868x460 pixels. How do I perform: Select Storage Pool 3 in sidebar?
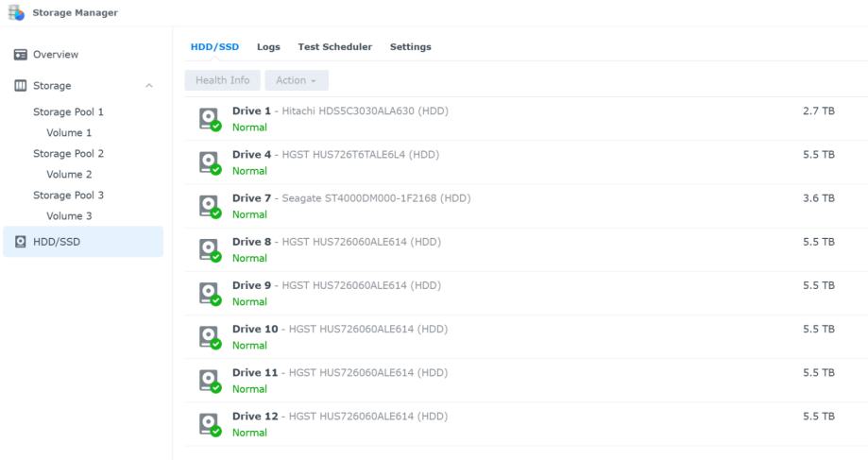[68, 195]
